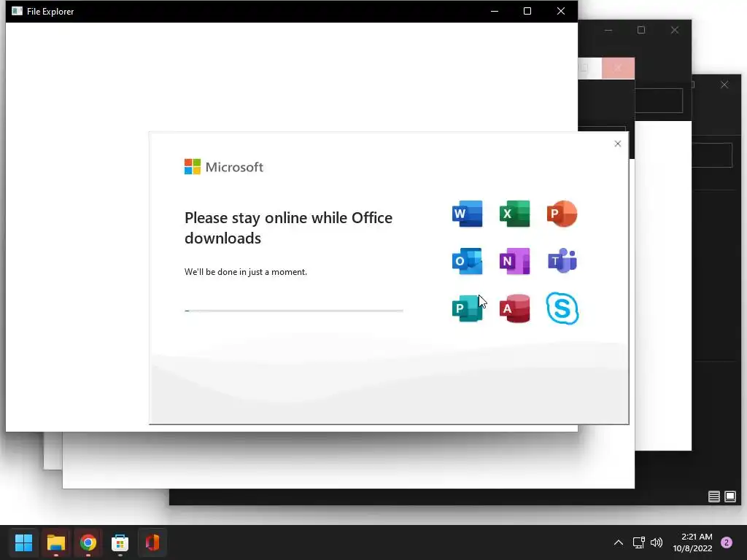The height and width of the screenshot is (560, 747).
Task: Click the Microsoft logo in installer dialog
Action: point(223,167)
